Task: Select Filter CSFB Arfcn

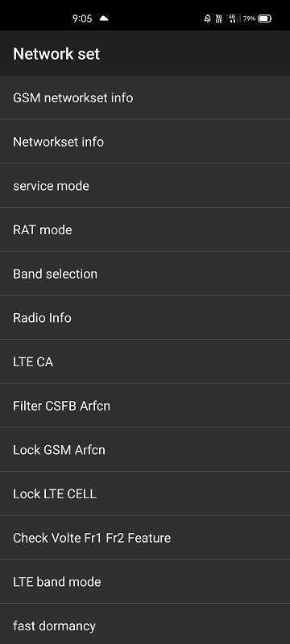Action: tap(145, 406)
